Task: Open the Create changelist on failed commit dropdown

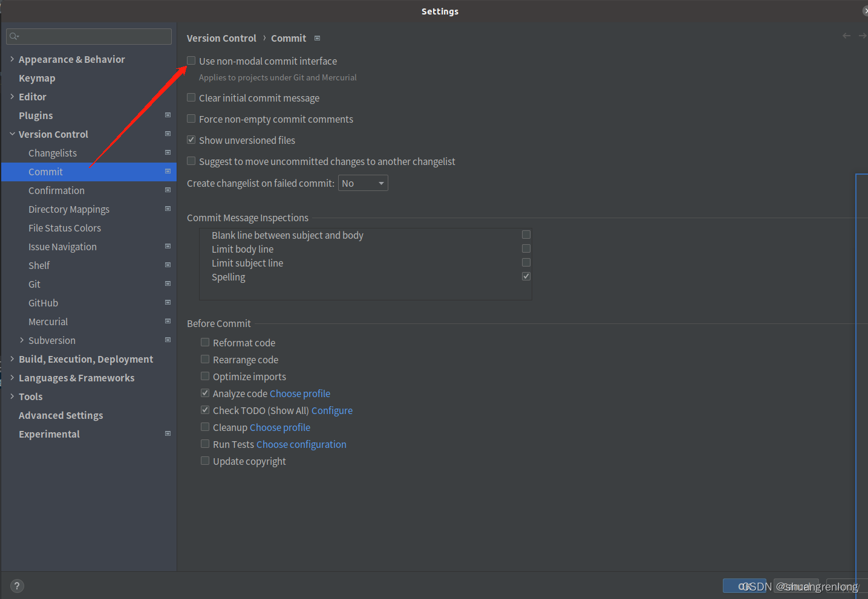Action: (x=362, y=183)
